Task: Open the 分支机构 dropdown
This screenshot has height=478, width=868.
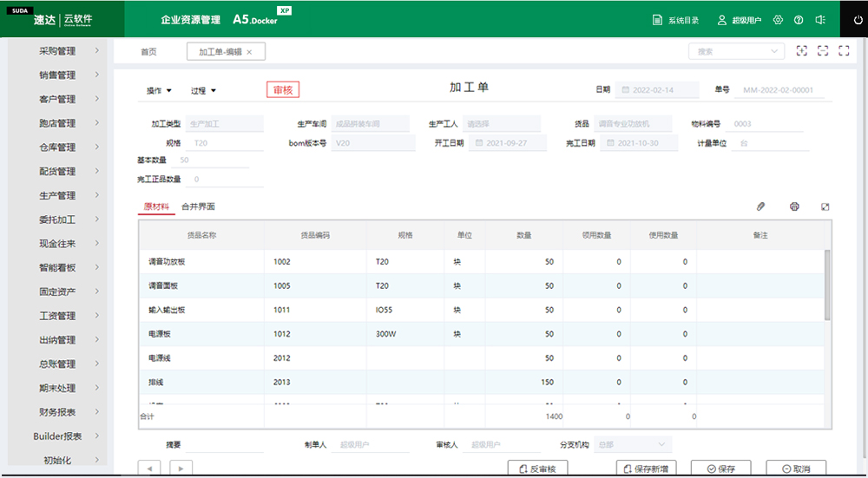Action: [x=633, y=444]
